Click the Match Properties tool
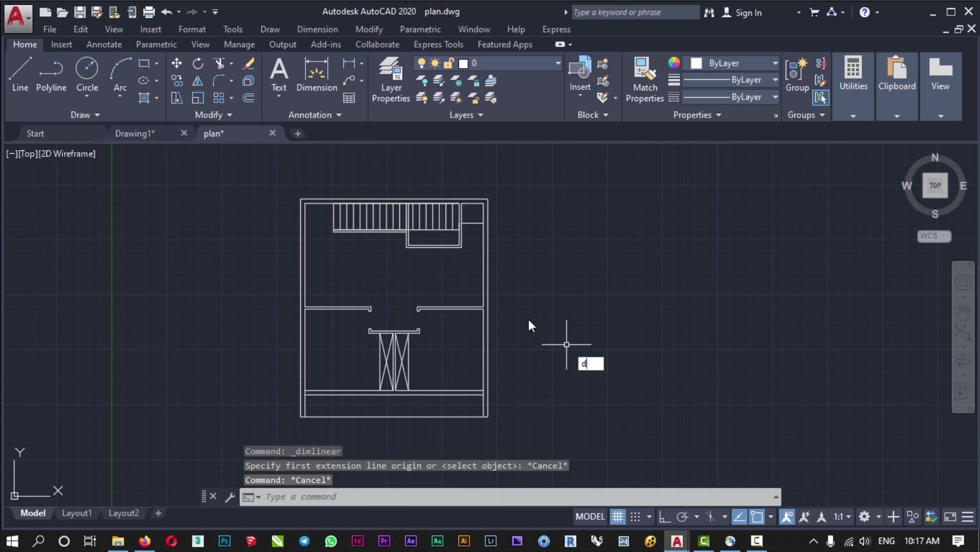The width and height of the screenshot is (980, 552). click(x=644, y=79)
